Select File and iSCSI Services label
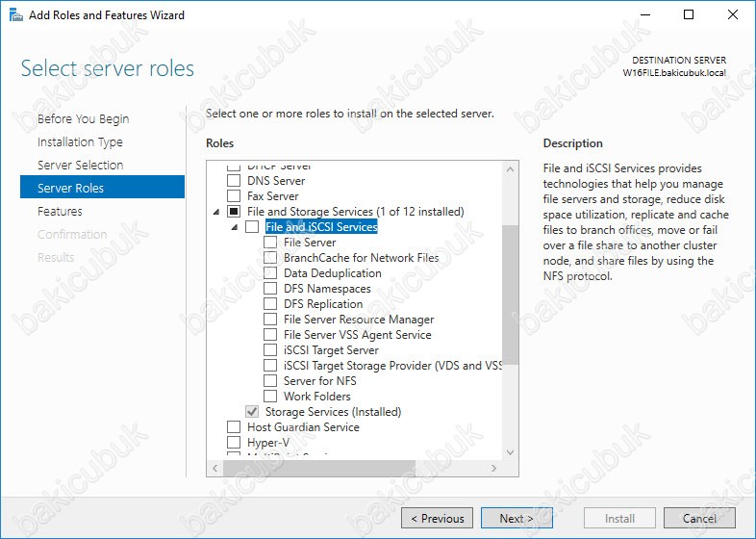This screenshot has width=756, height=539. (x=321, y=227)
